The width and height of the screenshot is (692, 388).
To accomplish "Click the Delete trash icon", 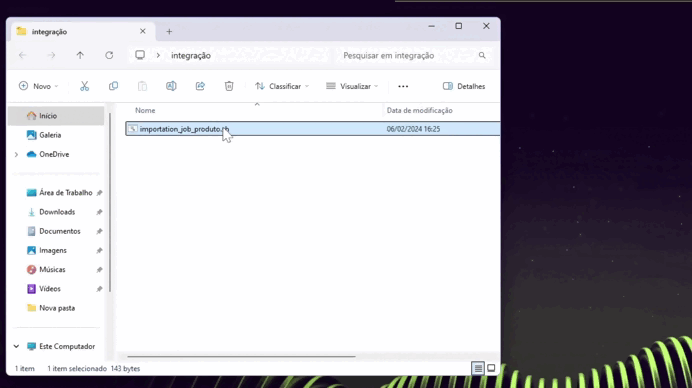I will tap(229, 86).
